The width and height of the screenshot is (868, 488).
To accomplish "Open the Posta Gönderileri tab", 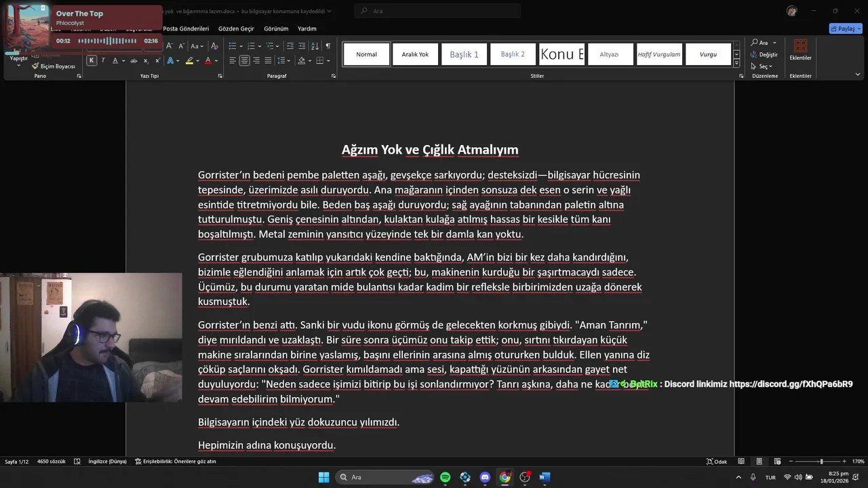I will click(186, 28).
